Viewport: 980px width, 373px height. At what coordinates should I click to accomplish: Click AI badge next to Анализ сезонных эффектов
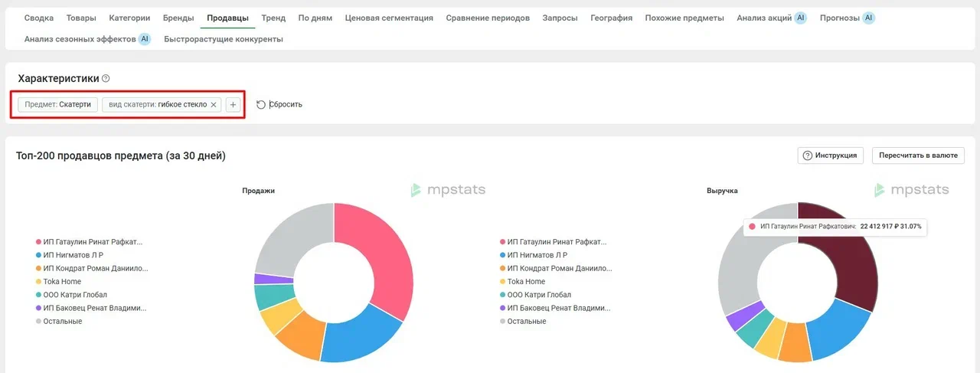[x=145, y=38]
